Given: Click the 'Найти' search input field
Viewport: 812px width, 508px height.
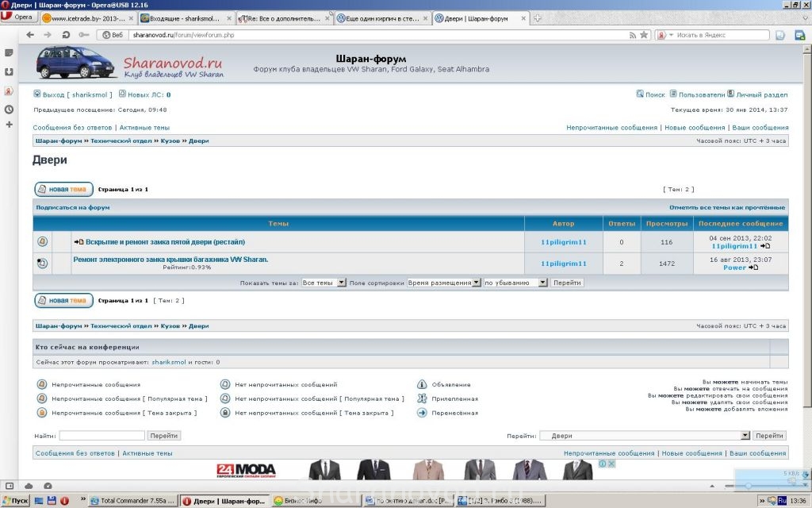Looking at the screenshot, I should click(101, 436).
